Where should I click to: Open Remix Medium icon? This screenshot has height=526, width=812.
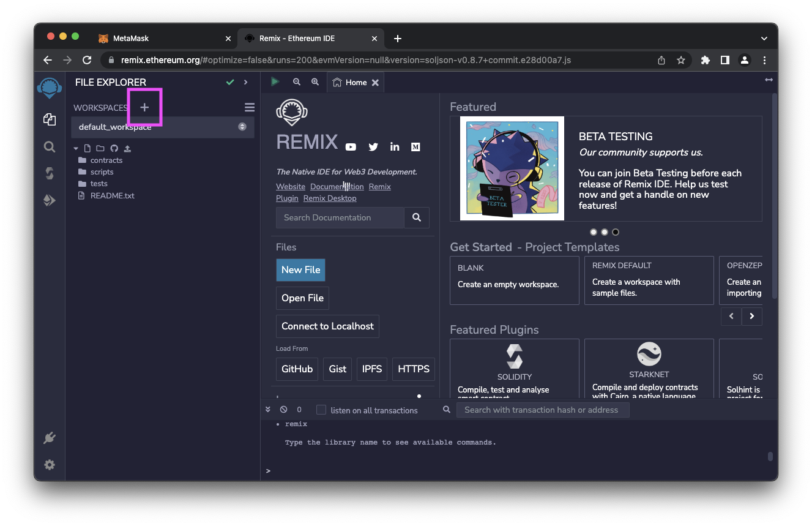click(415, 147)
